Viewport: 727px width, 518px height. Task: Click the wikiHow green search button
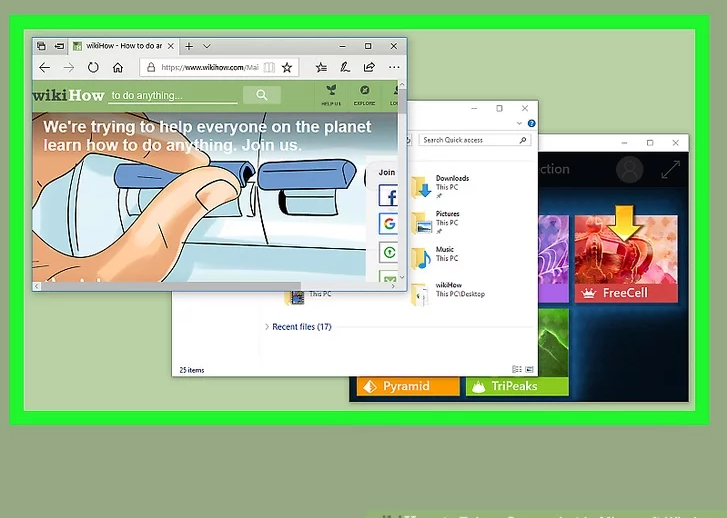(x=262, y=95)
